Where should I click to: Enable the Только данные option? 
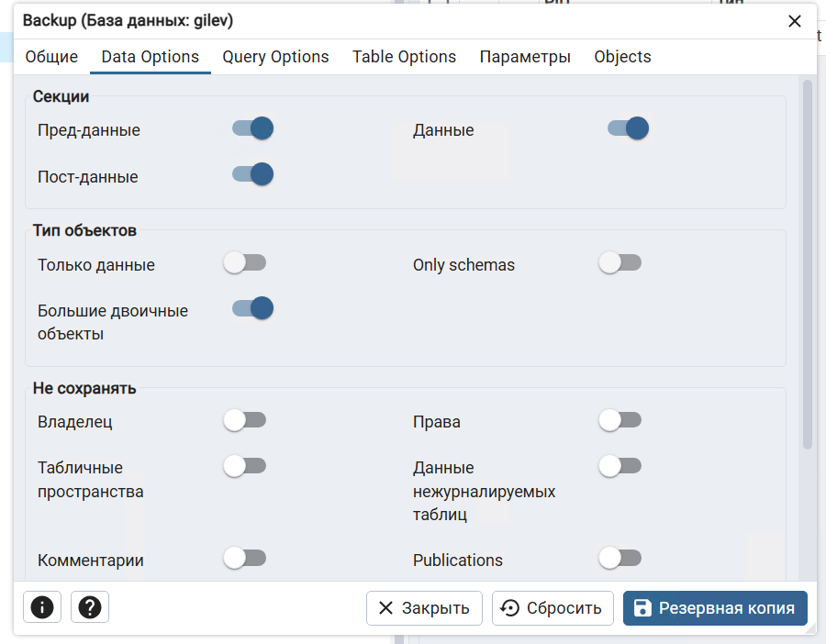pos(245,263)
